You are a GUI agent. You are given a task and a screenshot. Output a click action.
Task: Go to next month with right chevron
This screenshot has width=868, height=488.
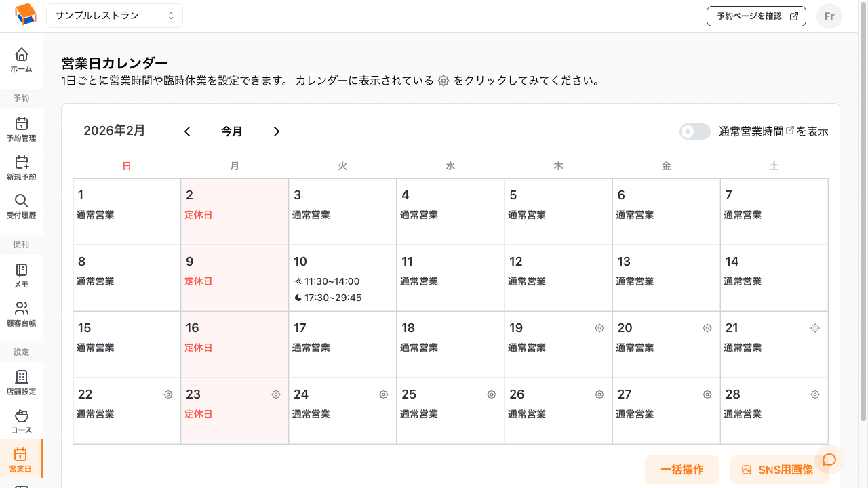click(277, 131)
